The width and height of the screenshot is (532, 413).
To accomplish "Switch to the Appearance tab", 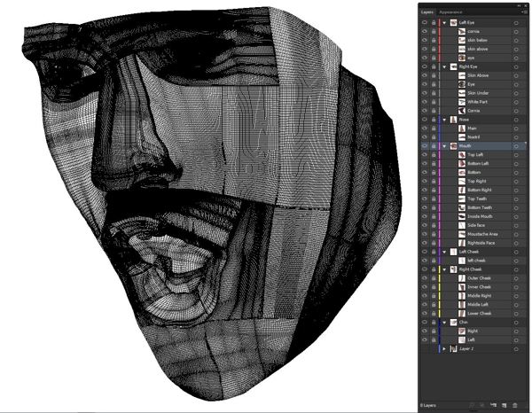I will [x=450, y=12].
